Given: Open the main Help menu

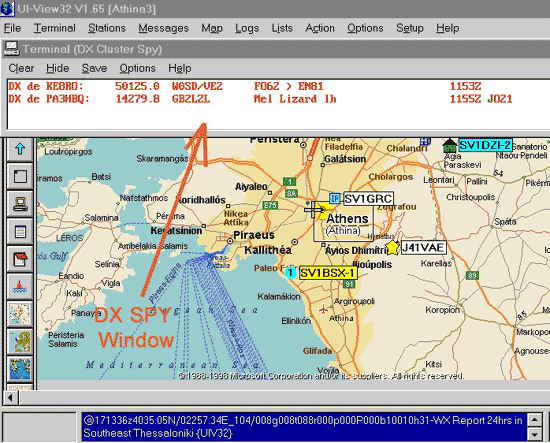Looking at the screenshot, I should (x=448, y=28).
